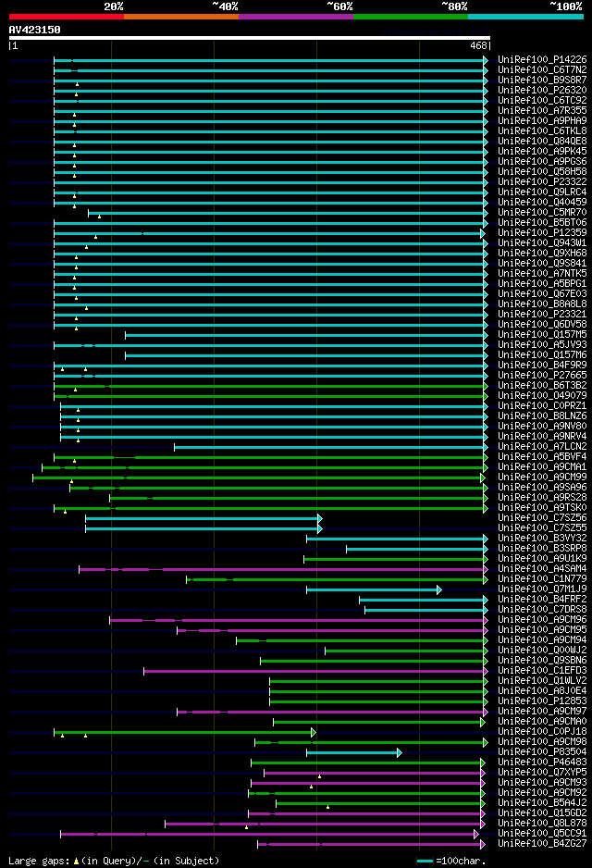Click the green ~80% identity scale segment

pos(411,17)
